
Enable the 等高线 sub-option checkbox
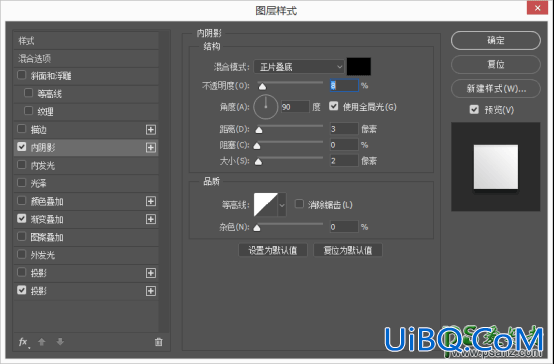pyautogui.click(x=29, y=93)
